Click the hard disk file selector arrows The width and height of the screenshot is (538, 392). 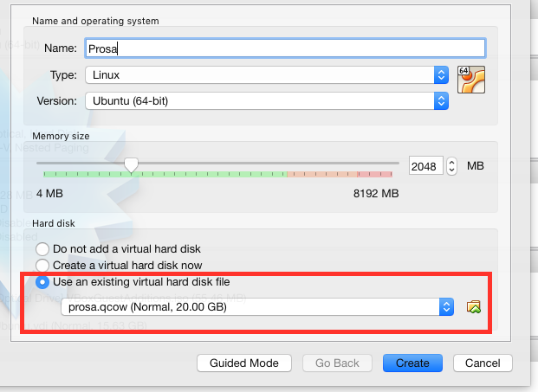pos(446,306)
